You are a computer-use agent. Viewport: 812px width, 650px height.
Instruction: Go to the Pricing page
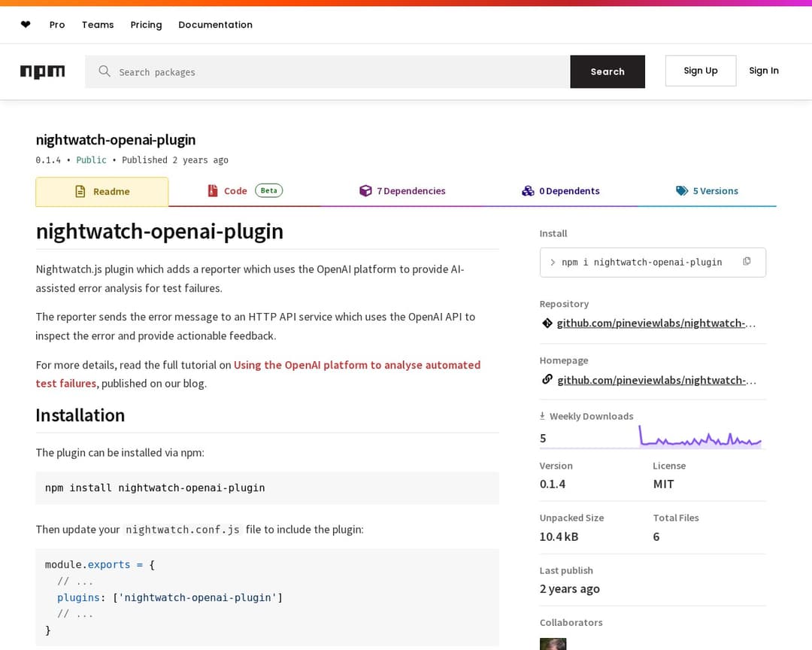[x=146, y=24]
